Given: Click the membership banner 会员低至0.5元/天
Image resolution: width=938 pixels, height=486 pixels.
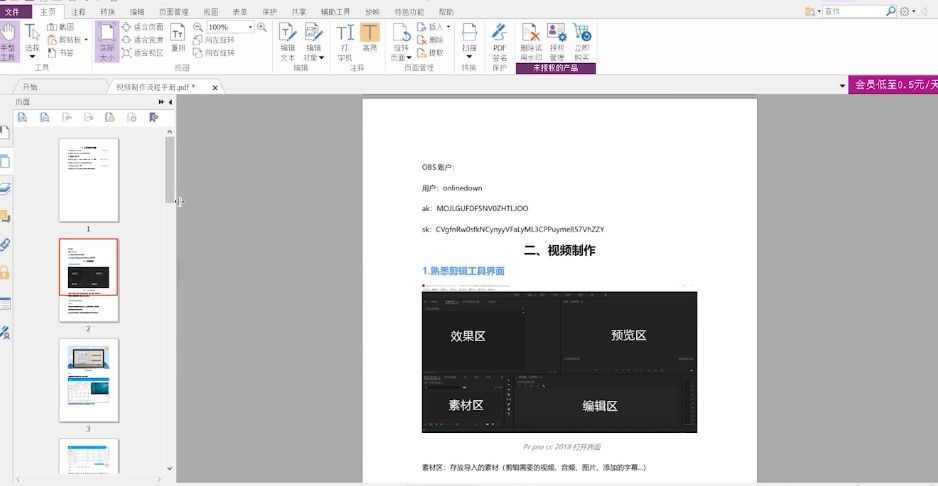Looking at the screenshot, I should click(x=893, y=85).
